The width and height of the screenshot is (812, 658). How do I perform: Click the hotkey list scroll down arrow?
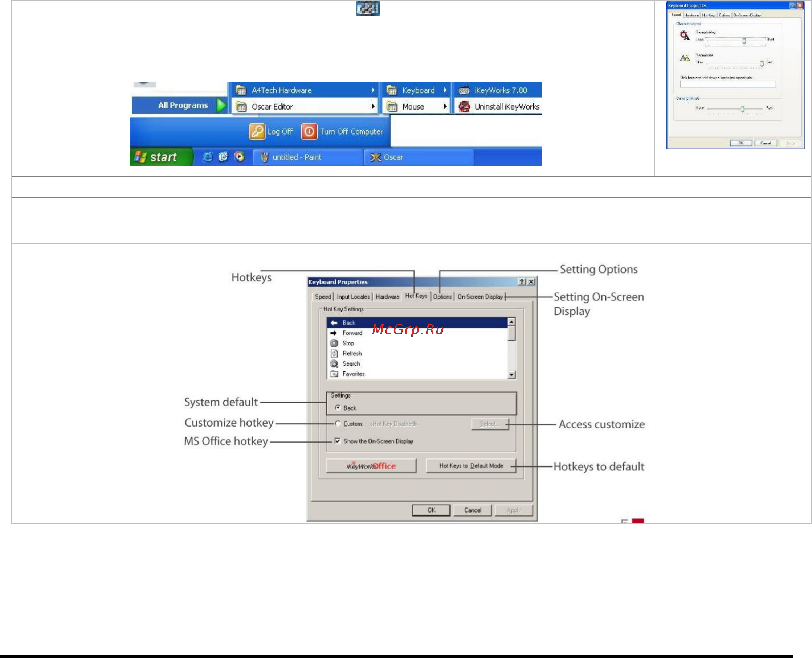tap(511, 374)
